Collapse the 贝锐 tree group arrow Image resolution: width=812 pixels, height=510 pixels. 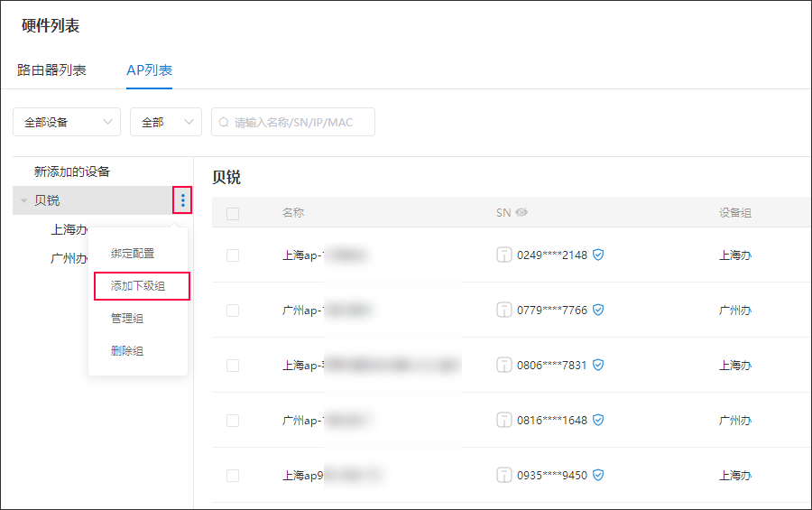[23, 200]
